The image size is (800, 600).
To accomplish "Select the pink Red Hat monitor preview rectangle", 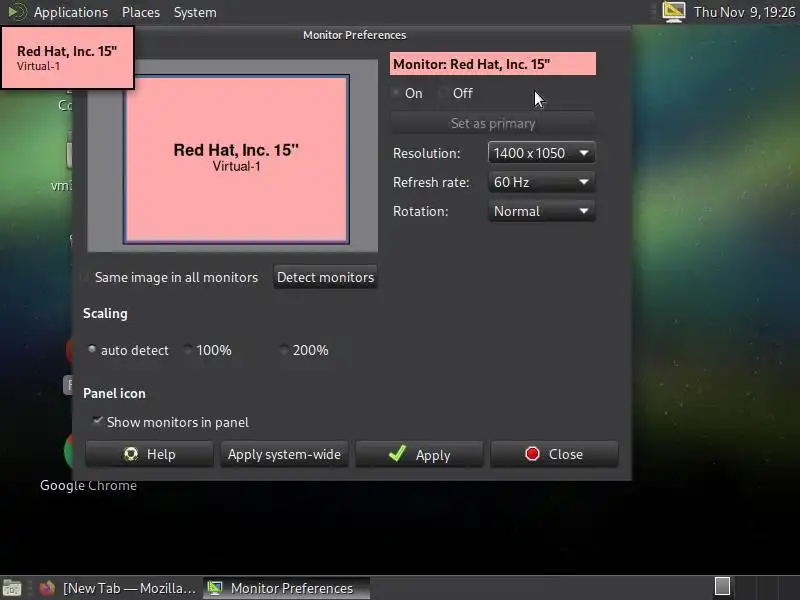I will point(236,159).
